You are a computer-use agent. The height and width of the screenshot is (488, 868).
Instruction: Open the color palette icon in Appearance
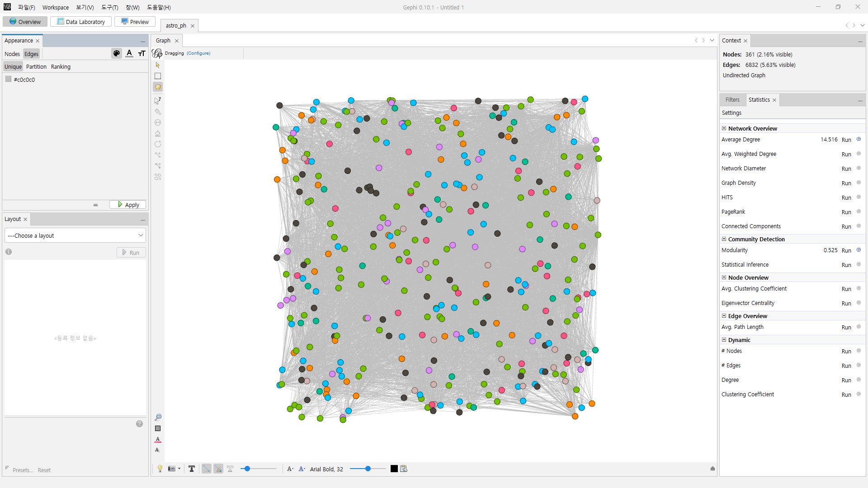pos(117,54)
